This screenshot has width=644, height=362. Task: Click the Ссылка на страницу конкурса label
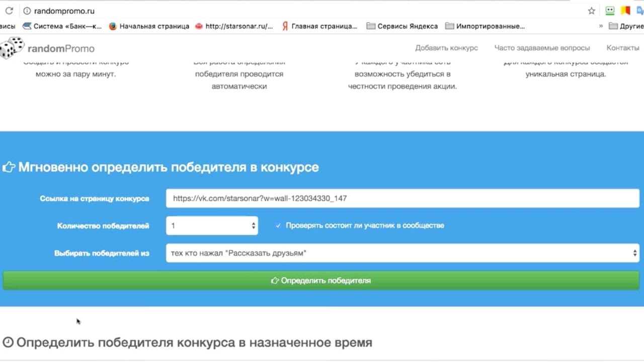95,199
